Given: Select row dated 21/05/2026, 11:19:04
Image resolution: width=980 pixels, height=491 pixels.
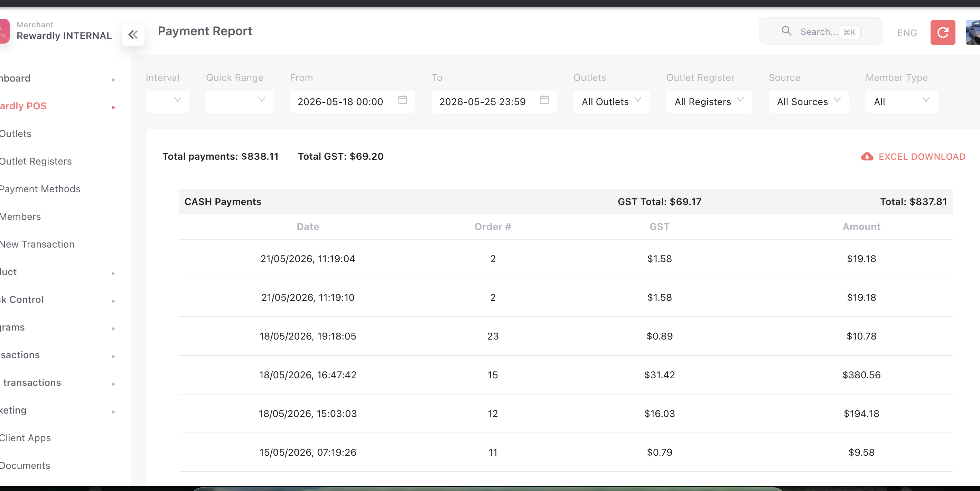Looking at the screenshot, I should pos(566,259).
